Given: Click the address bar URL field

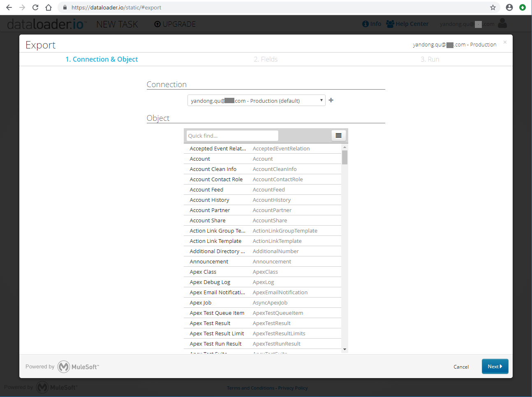Looking at the screenshot, I should click(x=280, y=7).
